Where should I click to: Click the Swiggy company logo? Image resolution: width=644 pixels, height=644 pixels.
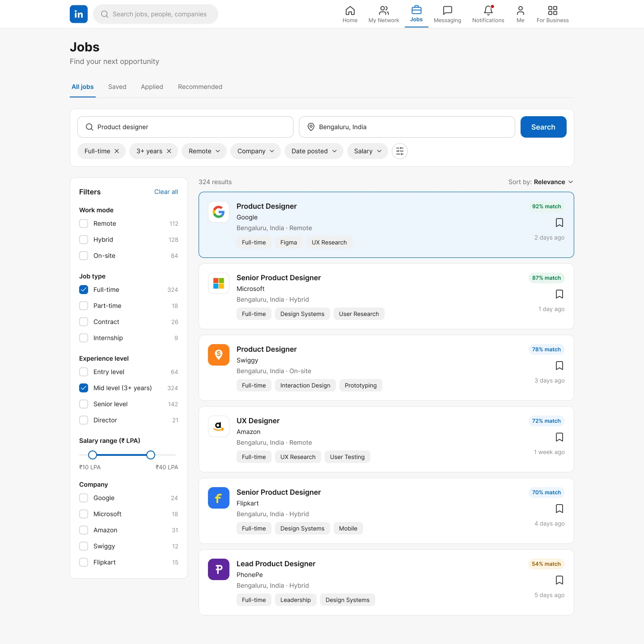(219, 355)
